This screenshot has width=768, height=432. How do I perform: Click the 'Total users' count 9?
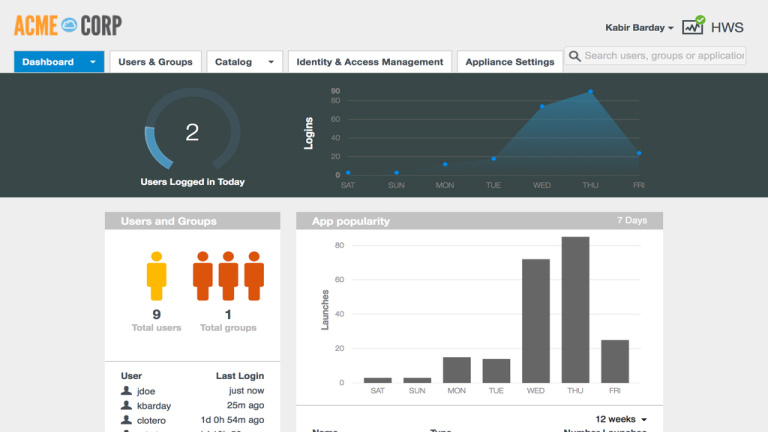[157, 314]
